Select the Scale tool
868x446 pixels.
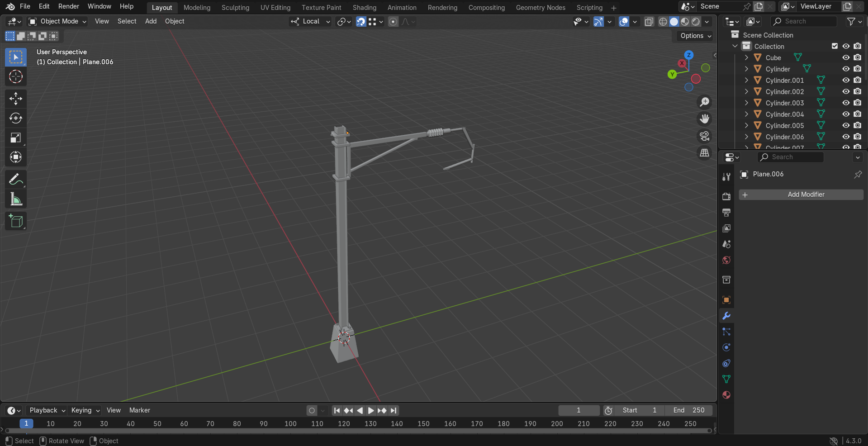(16, 138)
